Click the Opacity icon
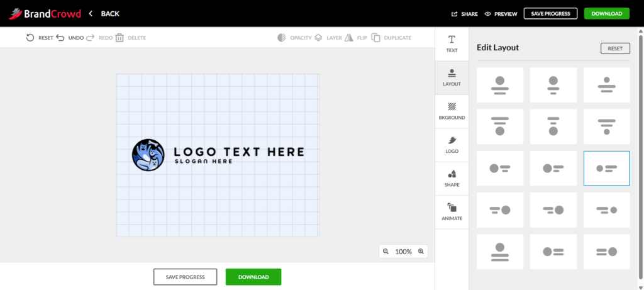The width and height of the screenshot is (644, 290). 282,38
